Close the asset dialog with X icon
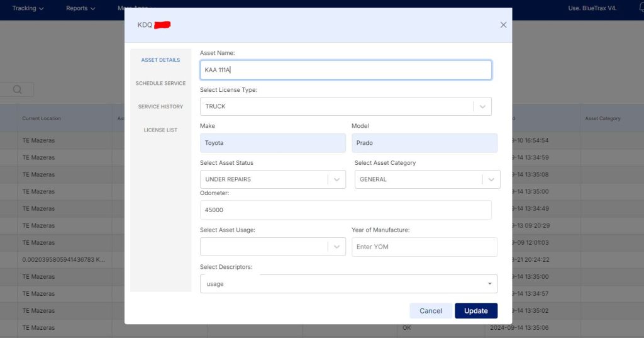 [503, 25]
